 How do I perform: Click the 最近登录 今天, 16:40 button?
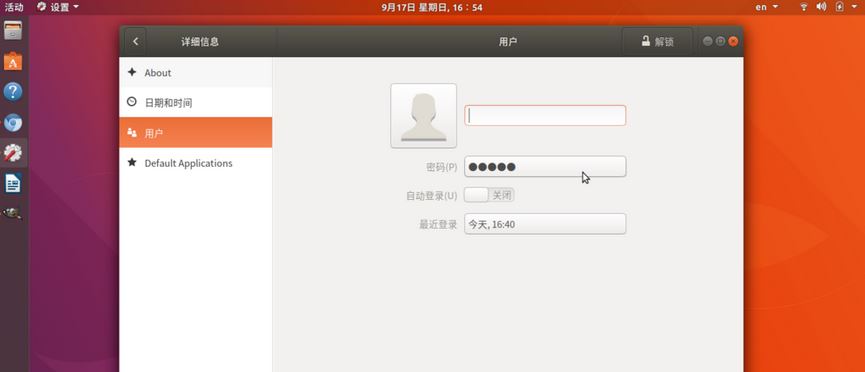click(545, 224)
